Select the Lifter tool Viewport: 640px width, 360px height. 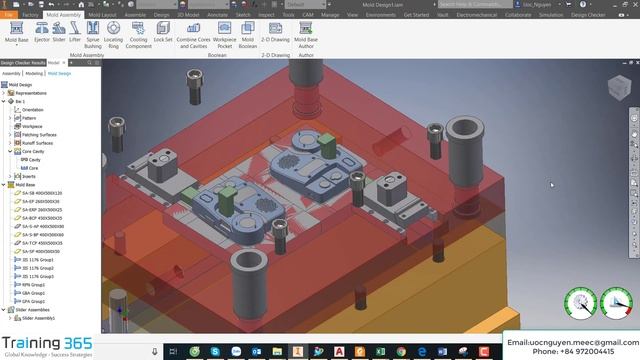coord(75,32)
